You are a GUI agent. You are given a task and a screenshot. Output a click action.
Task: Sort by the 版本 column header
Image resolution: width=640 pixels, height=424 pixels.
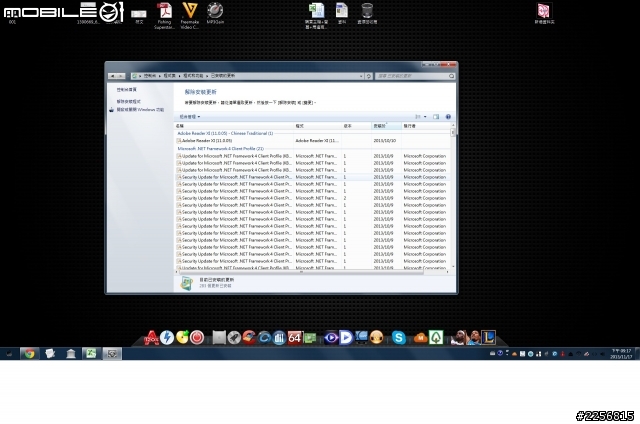[356, 126]
